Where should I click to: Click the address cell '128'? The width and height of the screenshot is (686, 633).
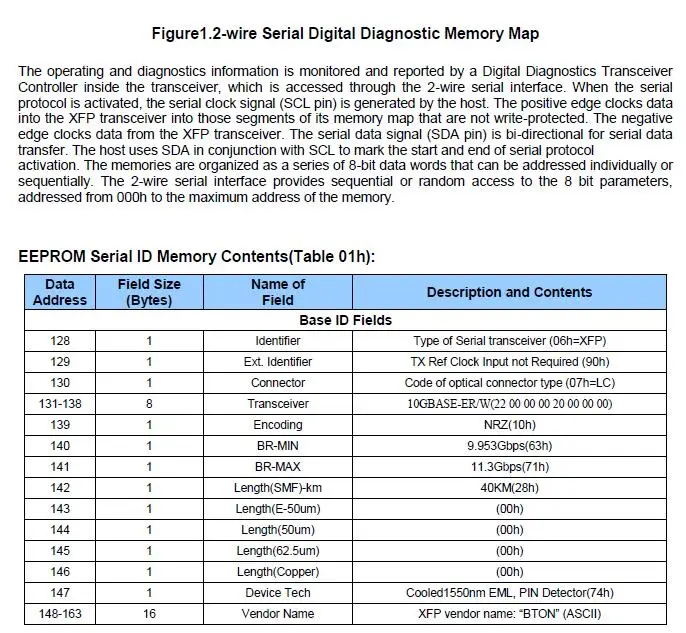(60, 341)
